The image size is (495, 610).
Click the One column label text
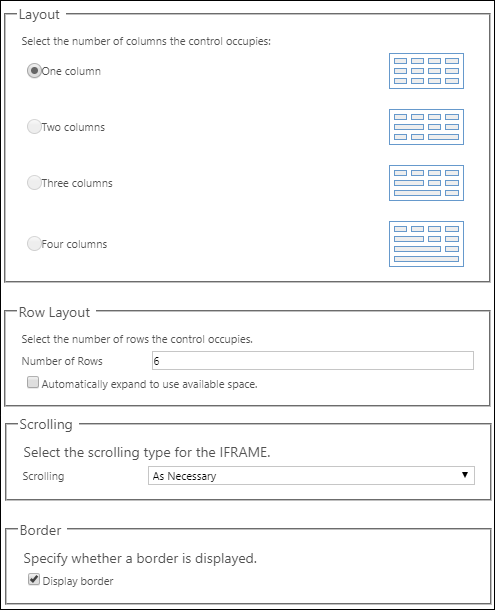(x=71, y=71)
